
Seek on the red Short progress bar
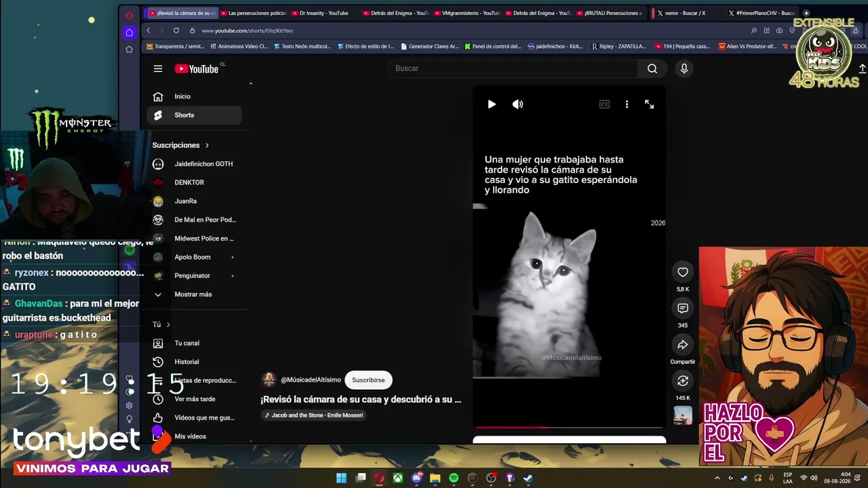[569, 427]
